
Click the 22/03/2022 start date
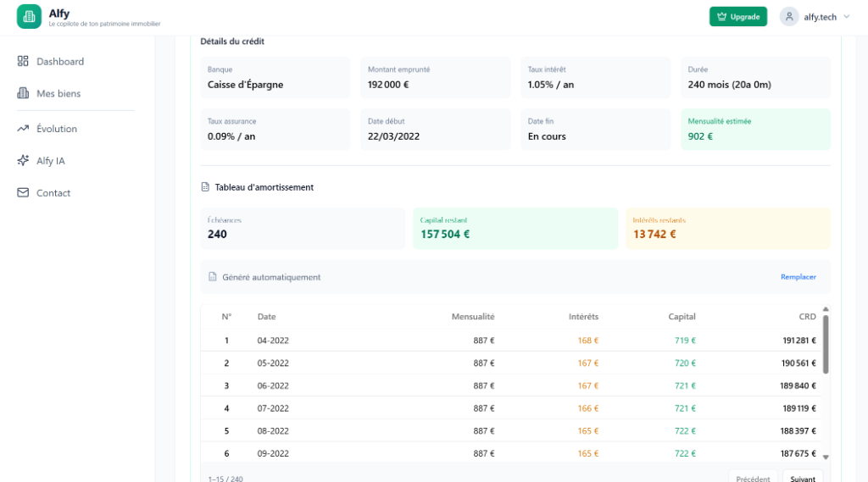point(393,136)
